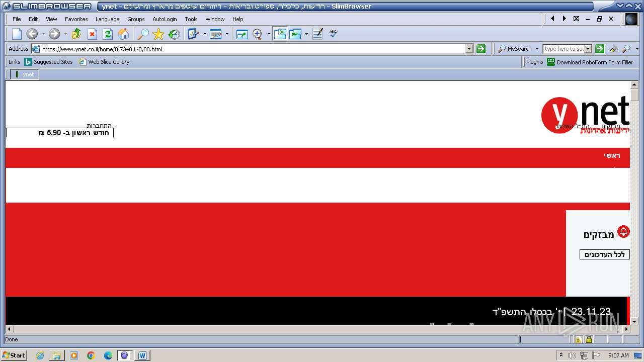This screenshot has width=644, height=362.
Task: Expand the Forward button history arrow
Action: tap(65, 34)
